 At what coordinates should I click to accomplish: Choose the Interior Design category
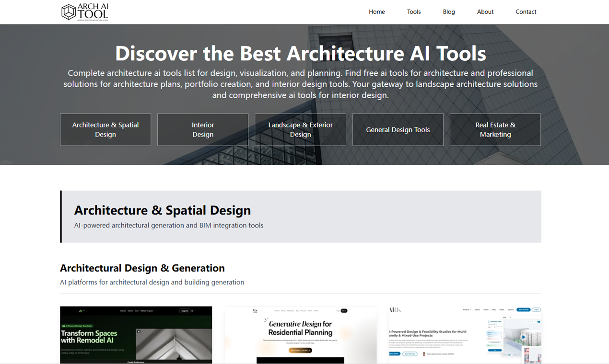tap(202, 129)
